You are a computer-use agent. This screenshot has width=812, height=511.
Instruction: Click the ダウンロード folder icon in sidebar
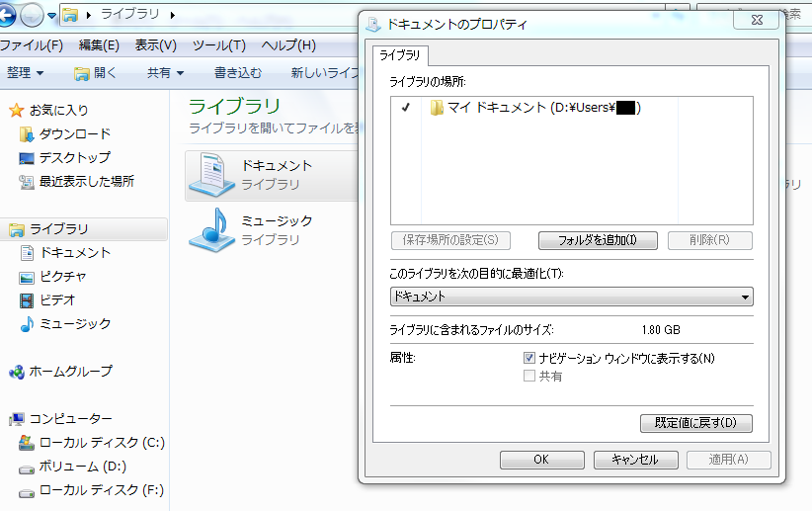[26, 134]
